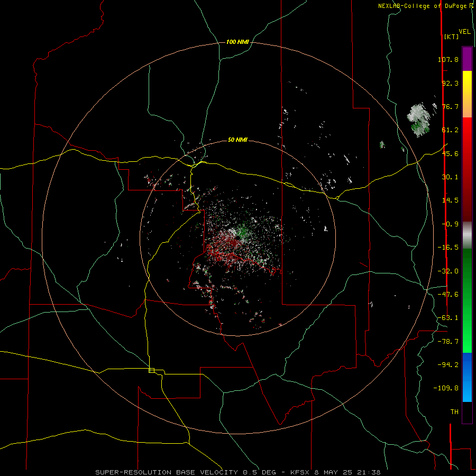Image resolution: width=476 pixels, height=476 pixels.
Task: Click the gray near-zero segment of color bar
Action: click(467, 235)
